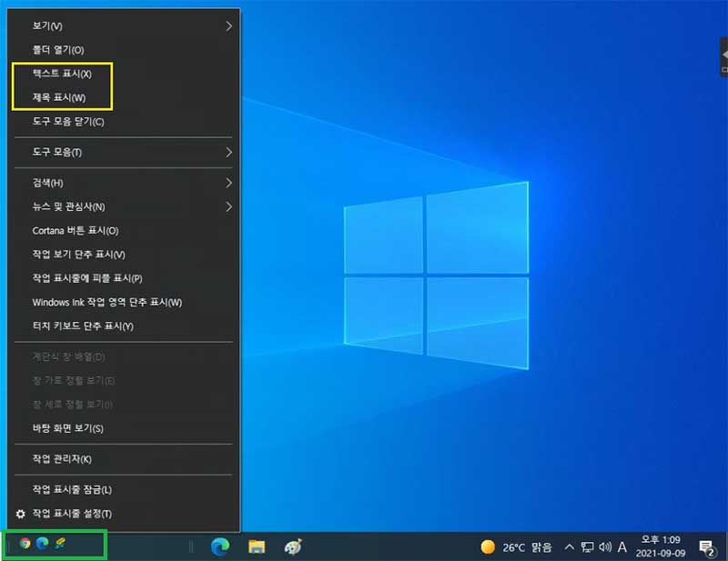Open network status tray icon

pos(587,547)
